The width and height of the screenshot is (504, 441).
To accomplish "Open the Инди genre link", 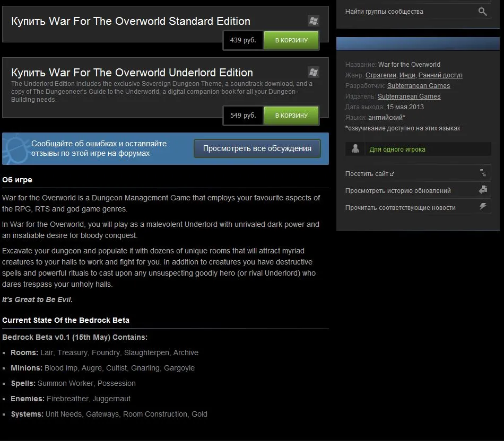I will (407, 75).
